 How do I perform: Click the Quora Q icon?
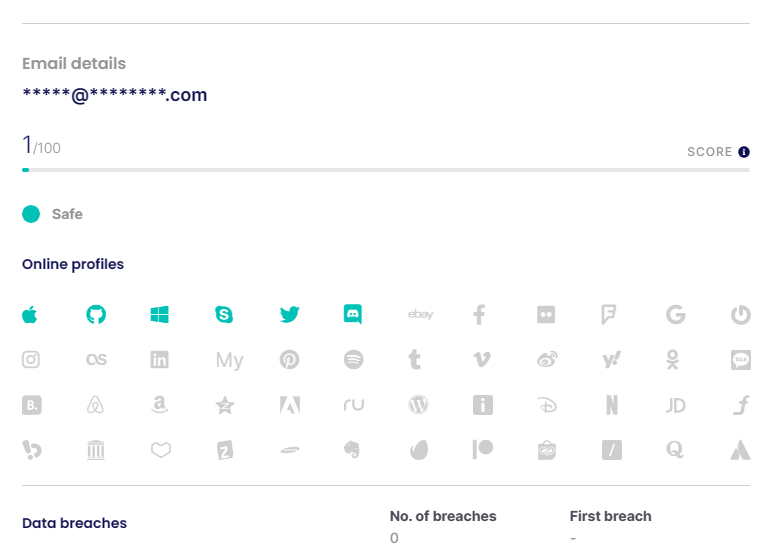(675, 449)
